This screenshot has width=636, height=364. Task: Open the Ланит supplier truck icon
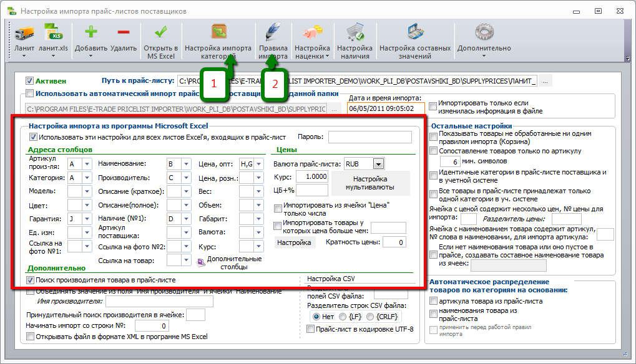(24, 33)
